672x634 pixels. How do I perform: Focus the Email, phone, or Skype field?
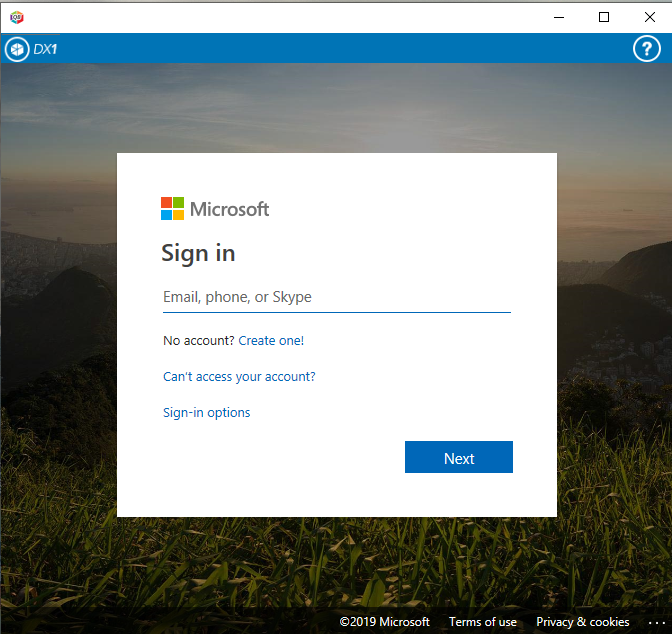[336, 297]
